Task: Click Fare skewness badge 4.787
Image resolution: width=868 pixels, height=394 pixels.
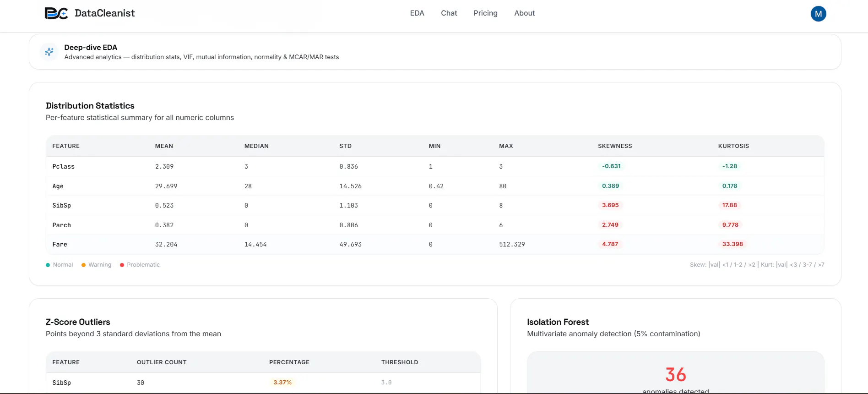Action: coord(610,244)
